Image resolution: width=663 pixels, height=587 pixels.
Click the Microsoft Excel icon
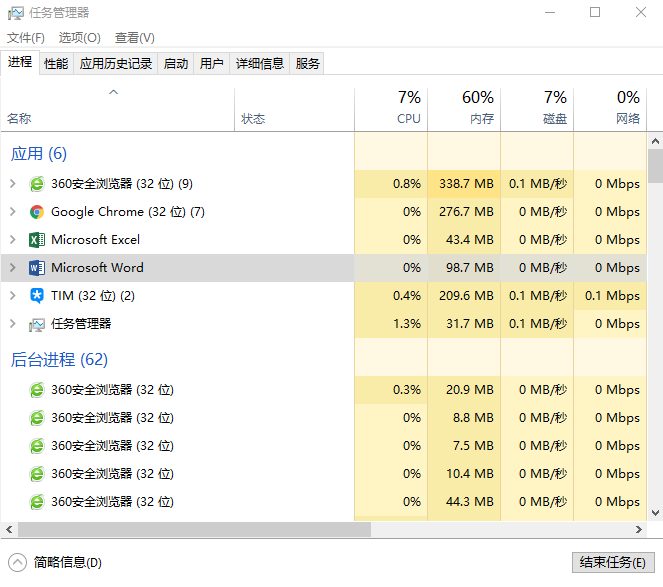(x=37, y=240)
